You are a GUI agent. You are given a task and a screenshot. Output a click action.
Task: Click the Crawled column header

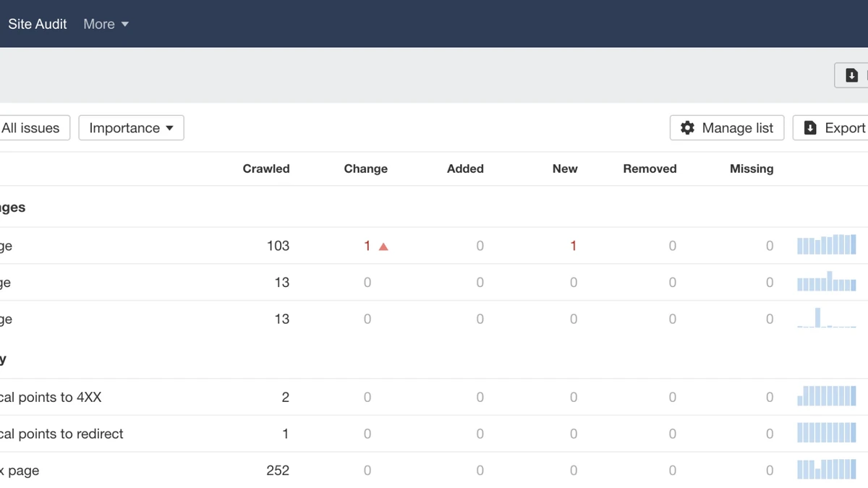tap(266, 168)
